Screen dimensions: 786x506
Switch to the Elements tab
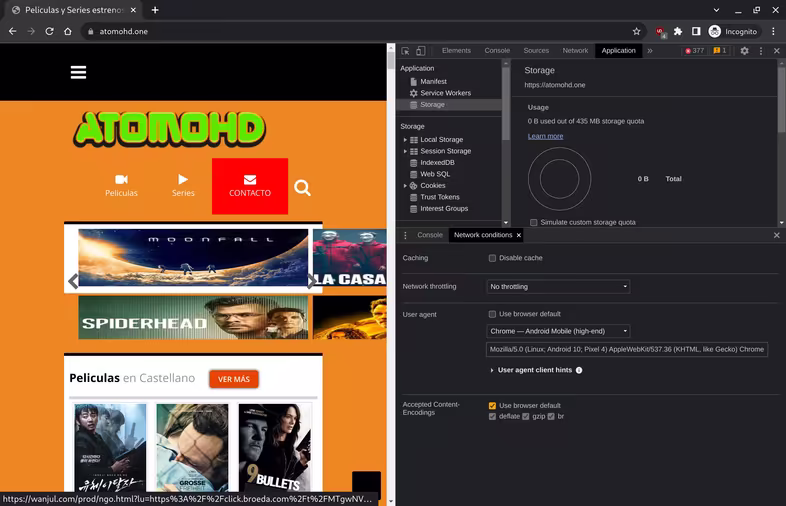(x=456, y=51)
